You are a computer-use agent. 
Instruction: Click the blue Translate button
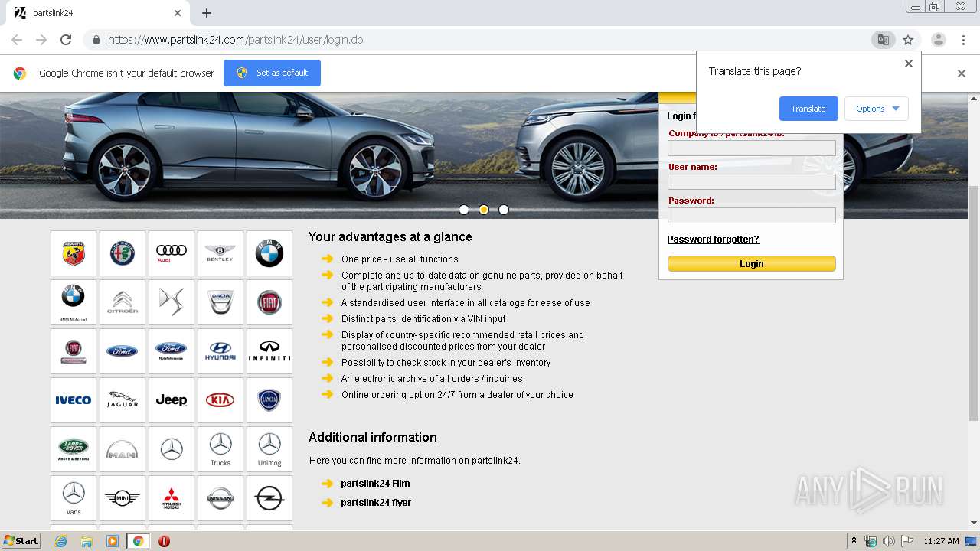(808, 109)
